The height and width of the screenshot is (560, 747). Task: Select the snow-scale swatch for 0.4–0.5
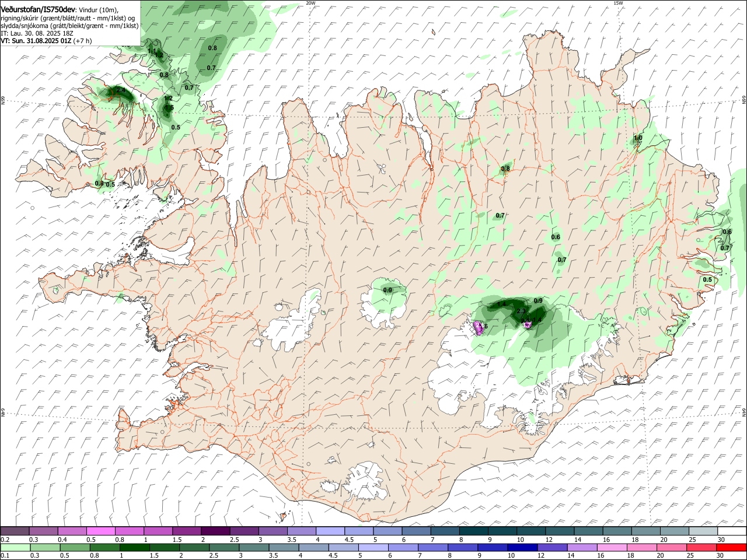tap(72, 531)
